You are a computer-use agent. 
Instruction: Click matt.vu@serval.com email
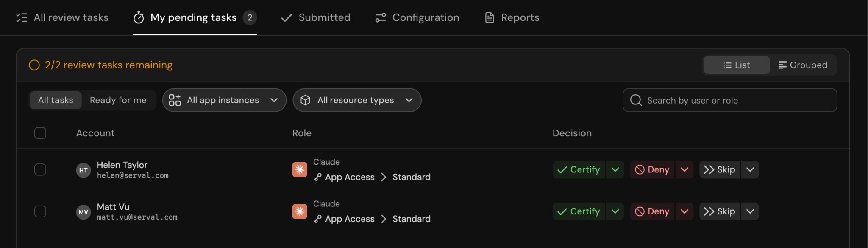(137, 217)
